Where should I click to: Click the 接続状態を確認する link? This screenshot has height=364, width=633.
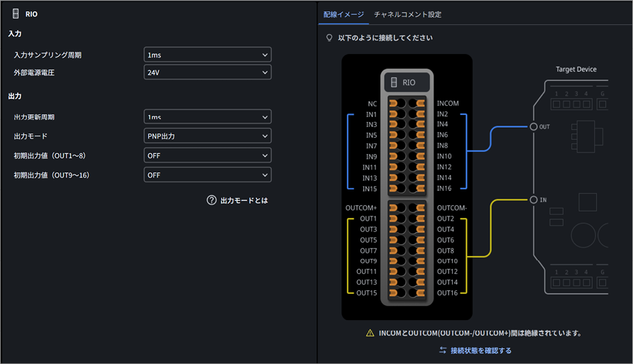tap(481, 351)
